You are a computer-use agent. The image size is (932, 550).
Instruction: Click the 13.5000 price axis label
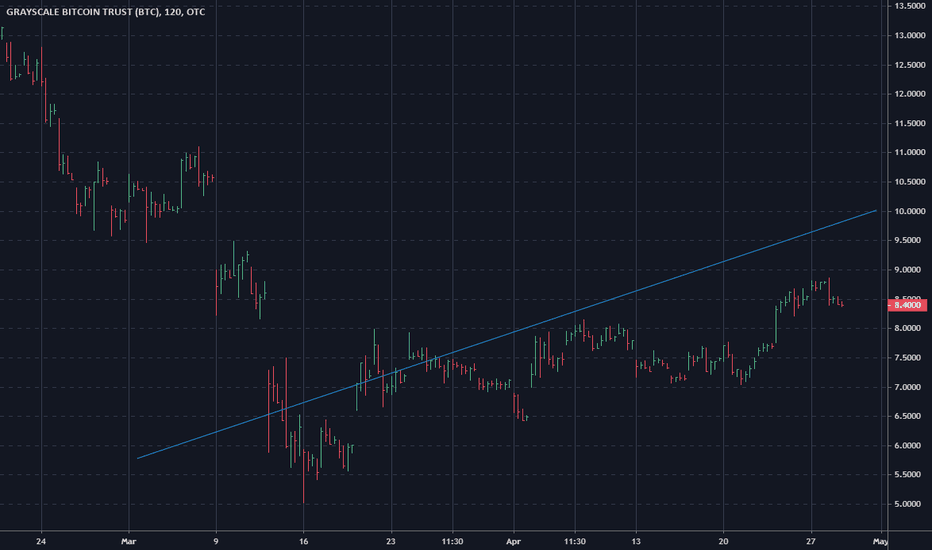point(910,6)
